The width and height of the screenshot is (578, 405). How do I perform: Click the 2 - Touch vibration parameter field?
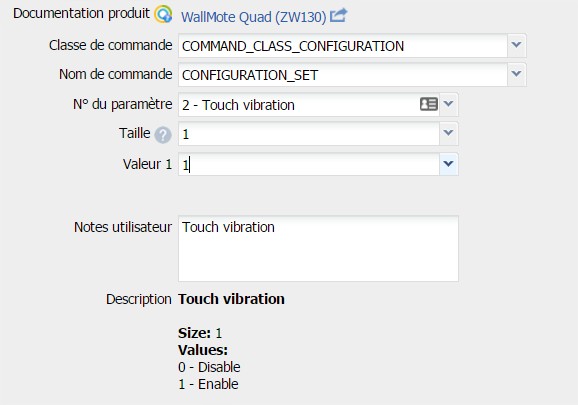[x=299, y=105]
